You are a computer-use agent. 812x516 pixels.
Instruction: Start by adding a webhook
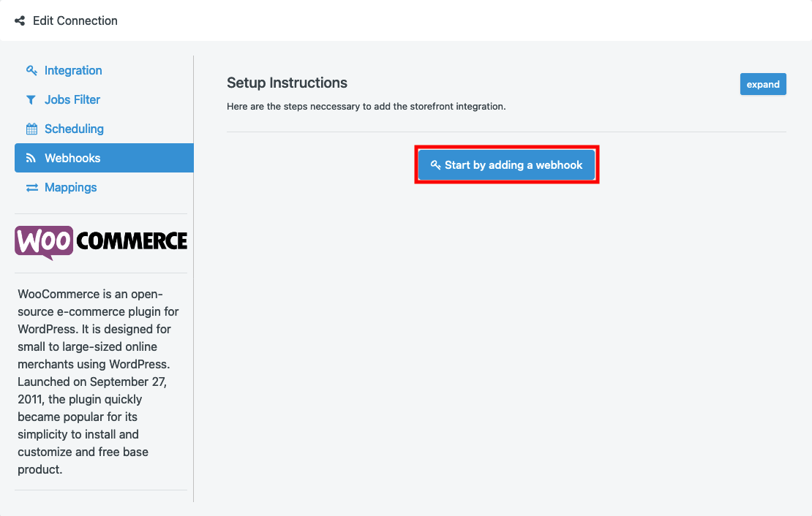tap(506, 164)
